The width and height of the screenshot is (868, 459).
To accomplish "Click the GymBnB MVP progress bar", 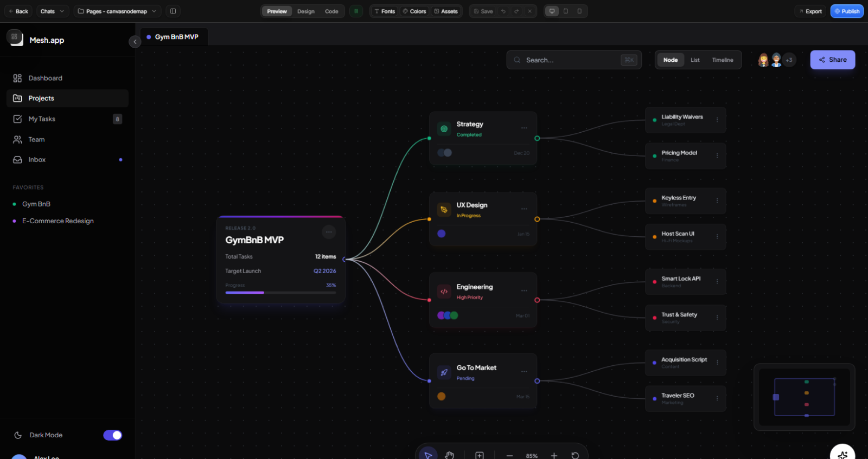I will click(x=280, y=293).
